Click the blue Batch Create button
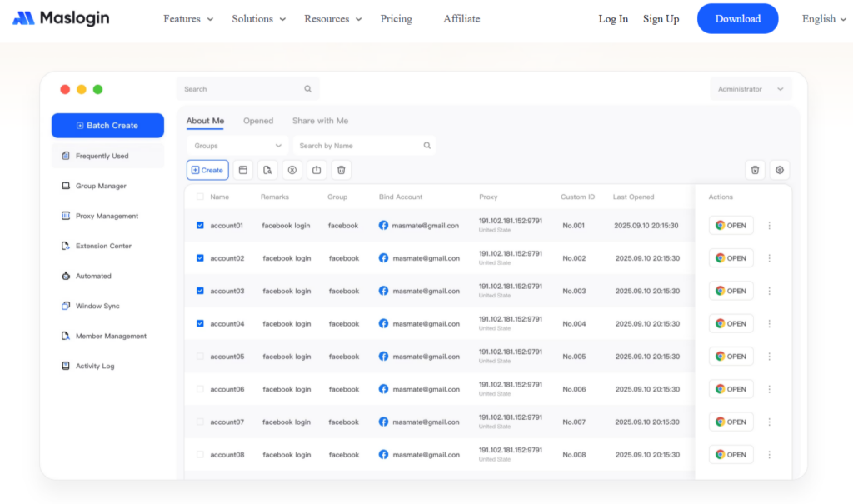The image size is (853, 504). 107,126
